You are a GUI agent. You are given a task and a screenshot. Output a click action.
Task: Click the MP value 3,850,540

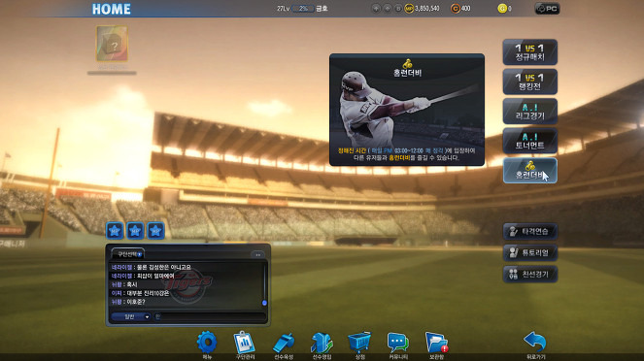(x=427, y=8)
